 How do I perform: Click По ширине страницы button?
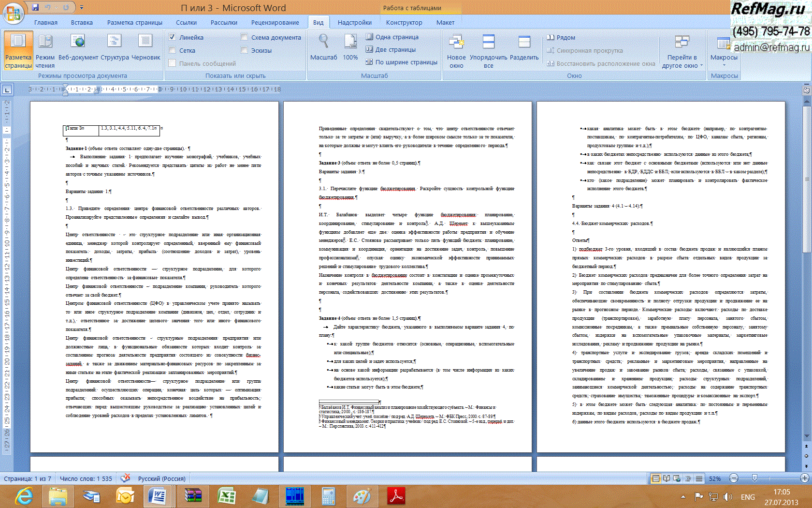(x=401, y=62)
